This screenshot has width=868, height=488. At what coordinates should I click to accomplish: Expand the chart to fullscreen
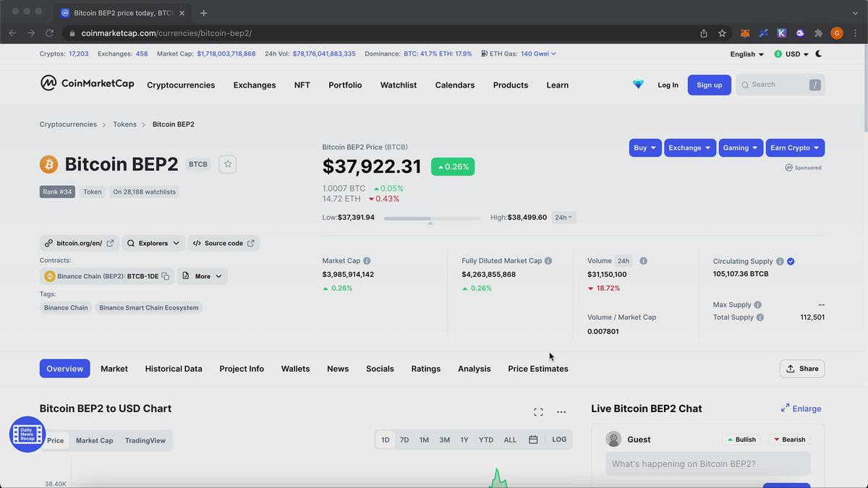tap(538, 412)
